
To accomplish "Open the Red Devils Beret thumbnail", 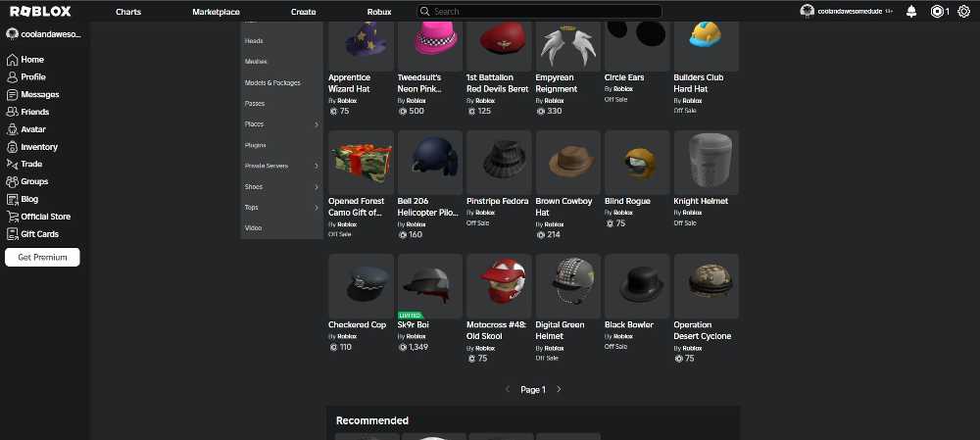I will (499, 46).
